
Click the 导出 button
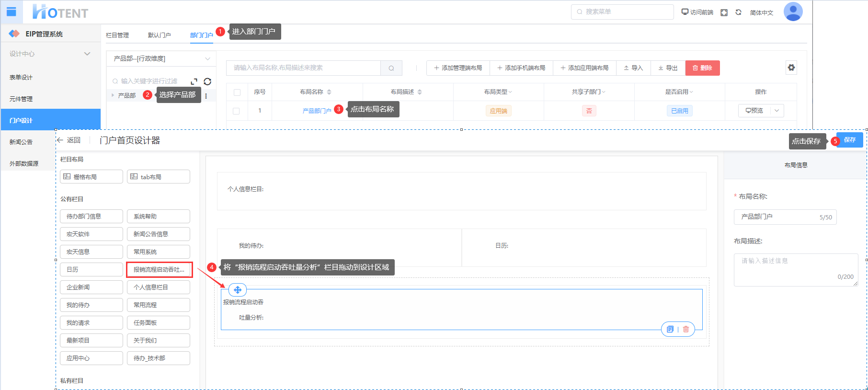pyautogui.click(x=668, y=68)
